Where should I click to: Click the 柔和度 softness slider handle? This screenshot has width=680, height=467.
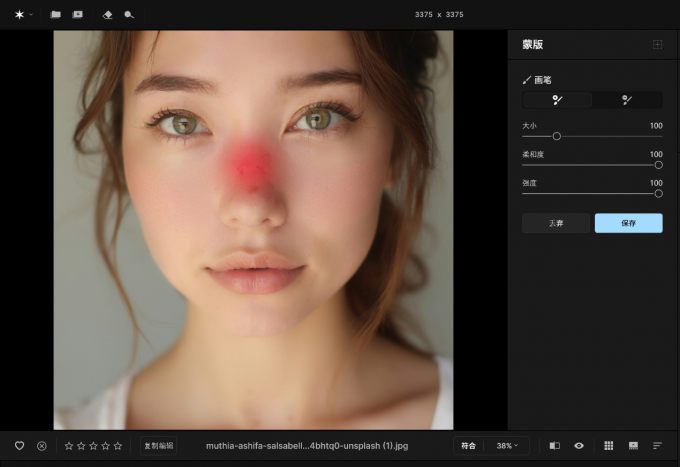pos(658,165)
